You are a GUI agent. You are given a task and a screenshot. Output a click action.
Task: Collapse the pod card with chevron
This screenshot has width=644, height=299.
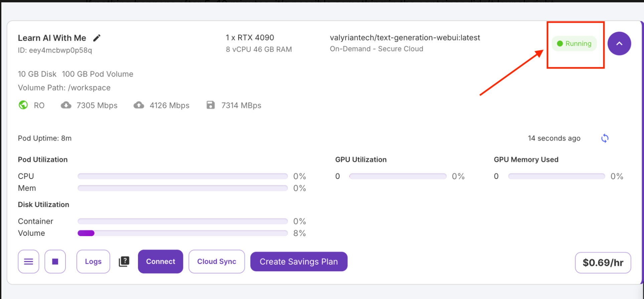(619, 43)
